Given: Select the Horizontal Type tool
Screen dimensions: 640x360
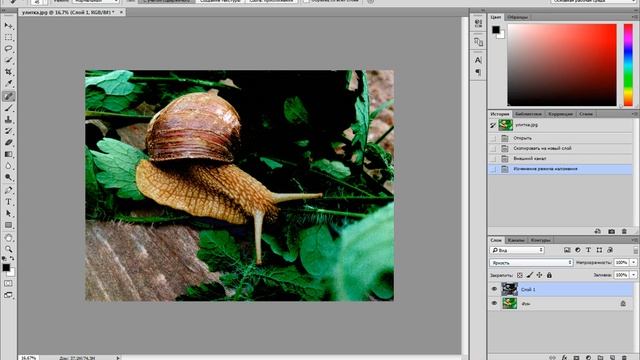Looking at the screenshot, I should click(x=8, y=202).
